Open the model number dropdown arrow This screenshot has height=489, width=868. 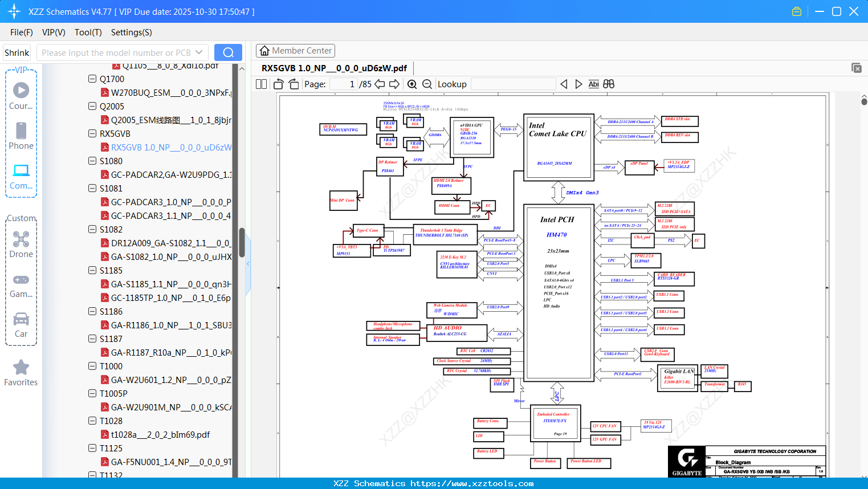tap(199, 52)
